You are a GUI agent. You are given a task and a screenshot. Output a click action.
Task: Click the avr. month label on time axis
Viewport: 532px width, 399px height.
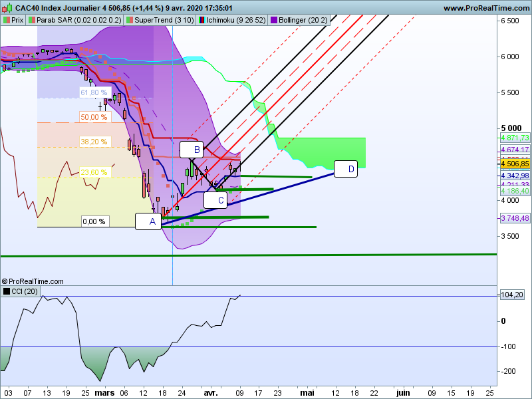(211, 393)
